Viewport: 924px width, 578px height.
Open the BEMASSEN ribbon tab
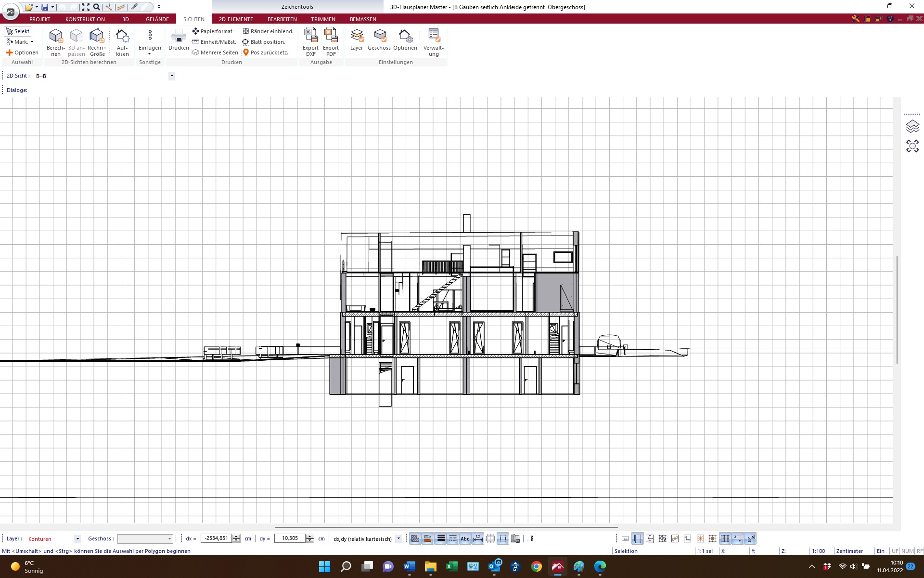pos(363,19)
